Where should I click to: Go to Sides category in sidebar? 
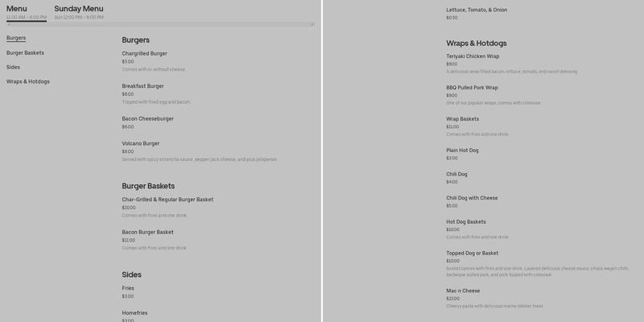(x=13, y=67)
